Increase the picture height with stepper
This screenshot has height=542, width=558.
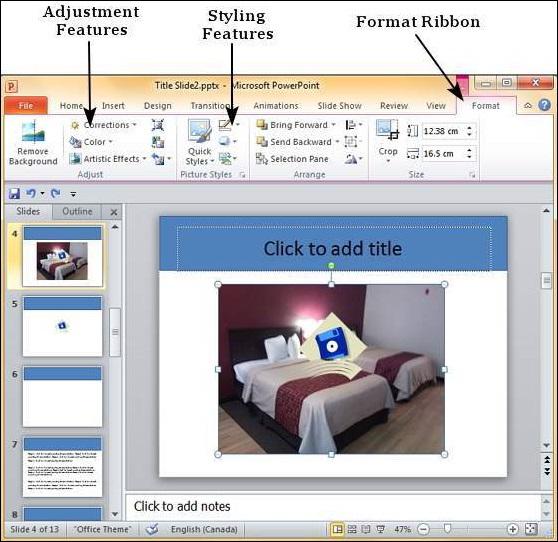tap(469, 128)
